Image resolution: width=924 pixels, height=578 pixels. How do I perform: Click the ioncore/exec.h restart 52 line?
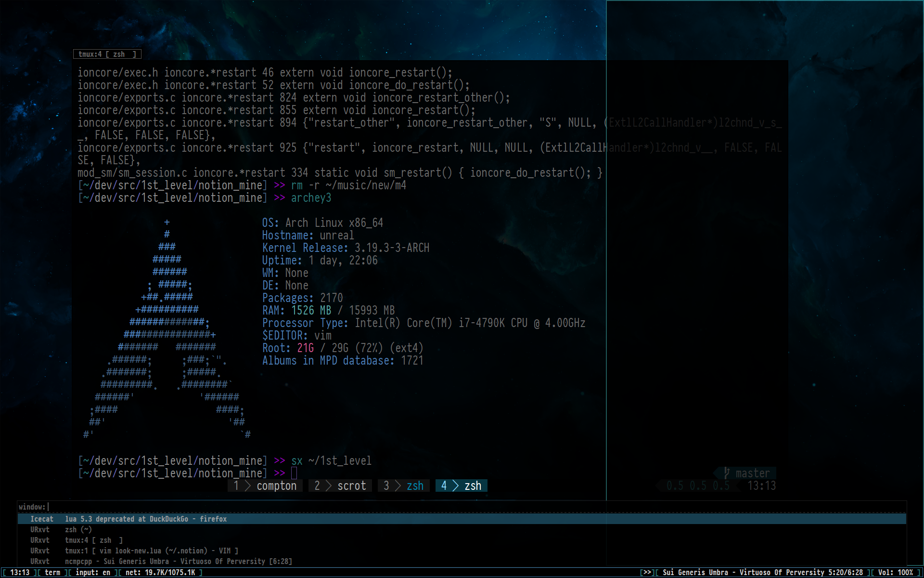(x=273, y=85)
